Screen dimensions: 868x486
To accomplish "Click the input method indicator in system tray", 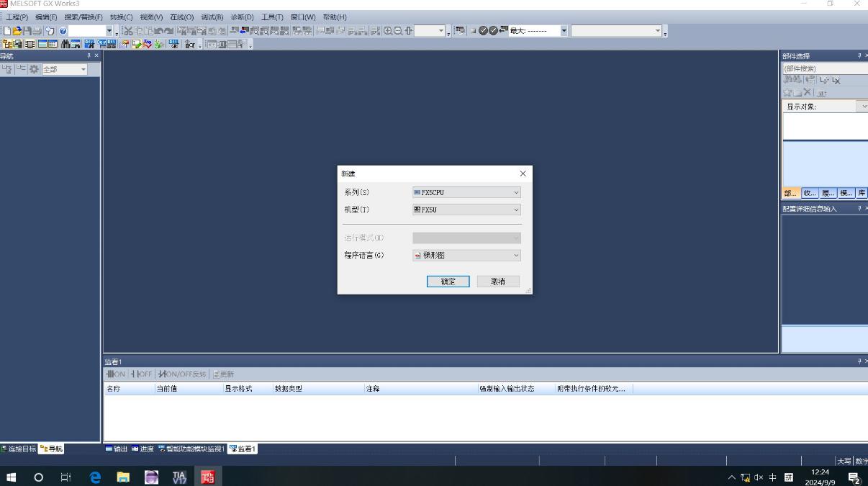I will tap(788, 477).
